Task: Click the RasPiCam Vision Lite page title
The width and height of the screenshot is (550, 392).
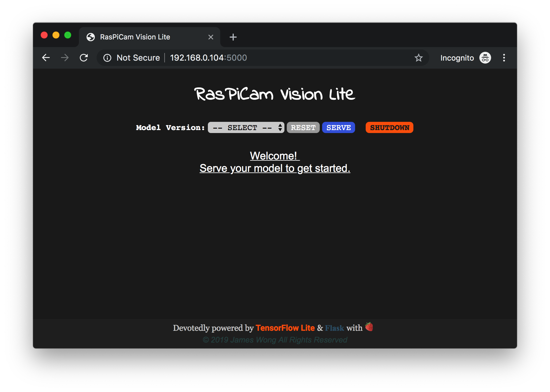Action: pyautogui.click(x=275, y=94)
